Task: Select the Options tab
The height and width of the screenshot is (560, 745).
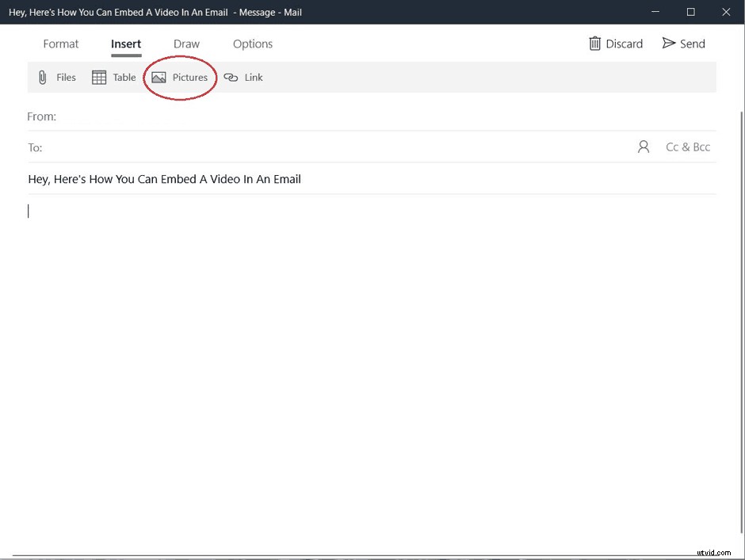Action: point(252,44)
